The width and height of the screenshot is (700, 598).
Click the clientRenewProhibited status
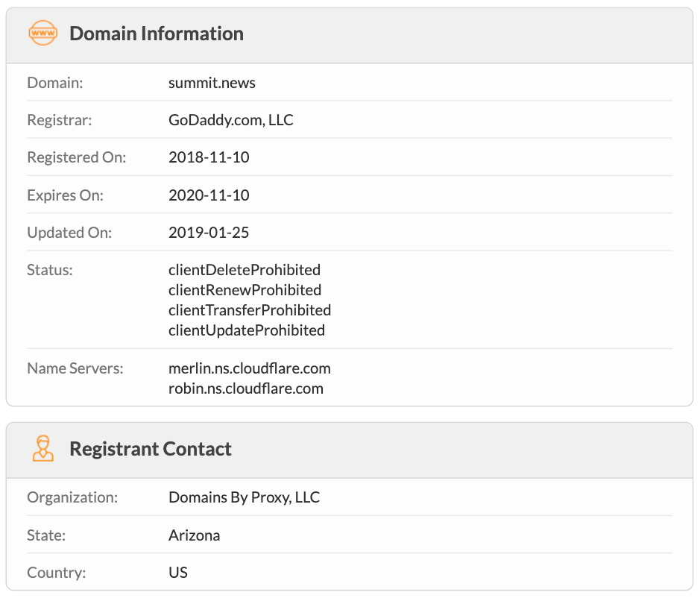pyautogui.click(x=245, y=290)
